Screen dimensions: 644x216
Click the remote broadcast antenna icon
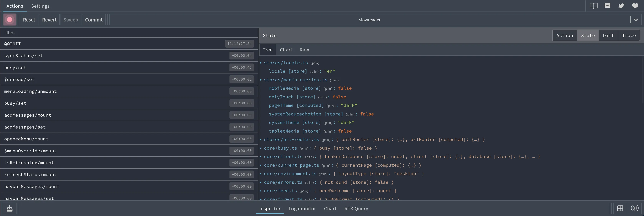[635, 209]
